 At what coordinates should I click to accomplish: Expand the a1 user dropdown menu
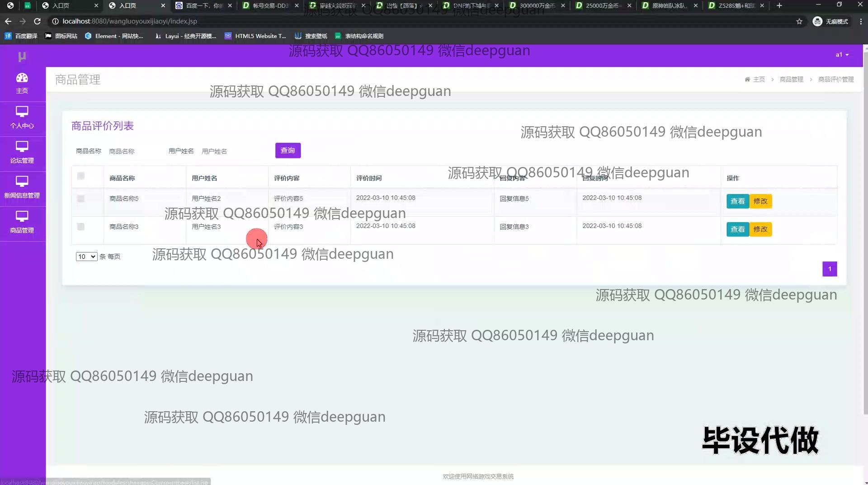pos(842,55)
